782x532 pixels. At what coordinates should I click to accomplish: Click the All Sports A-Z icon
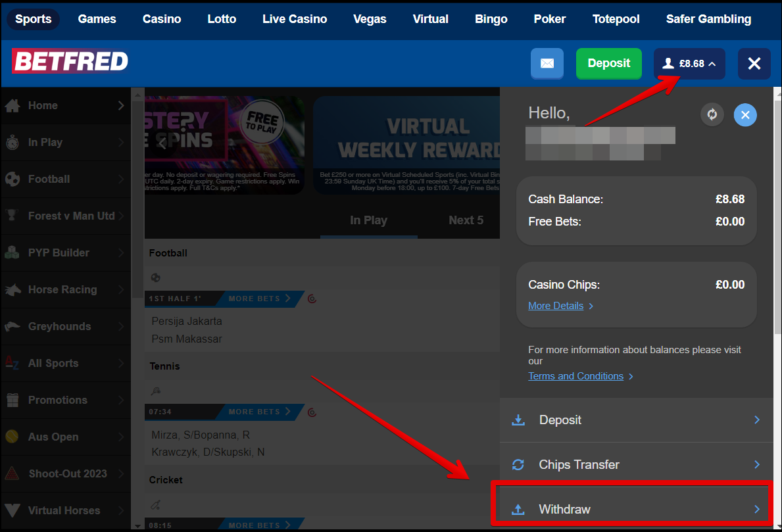click(x=12, y=362)
